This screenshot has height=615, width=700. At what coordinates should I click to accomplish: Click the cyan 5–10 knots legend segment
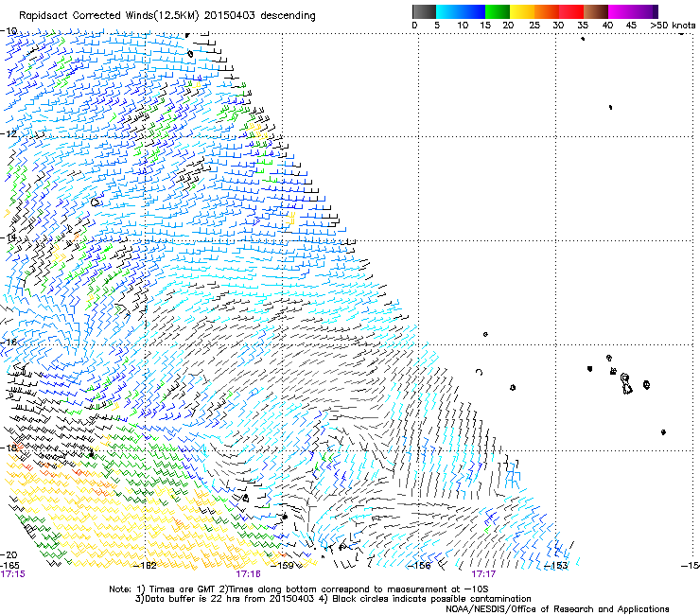pyautogui.click(x=448, y=11)
